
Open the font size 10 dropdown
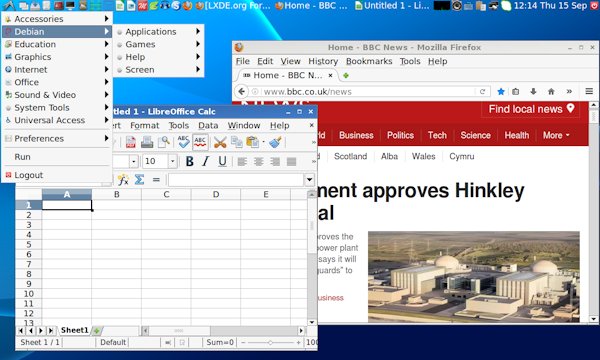173,161
